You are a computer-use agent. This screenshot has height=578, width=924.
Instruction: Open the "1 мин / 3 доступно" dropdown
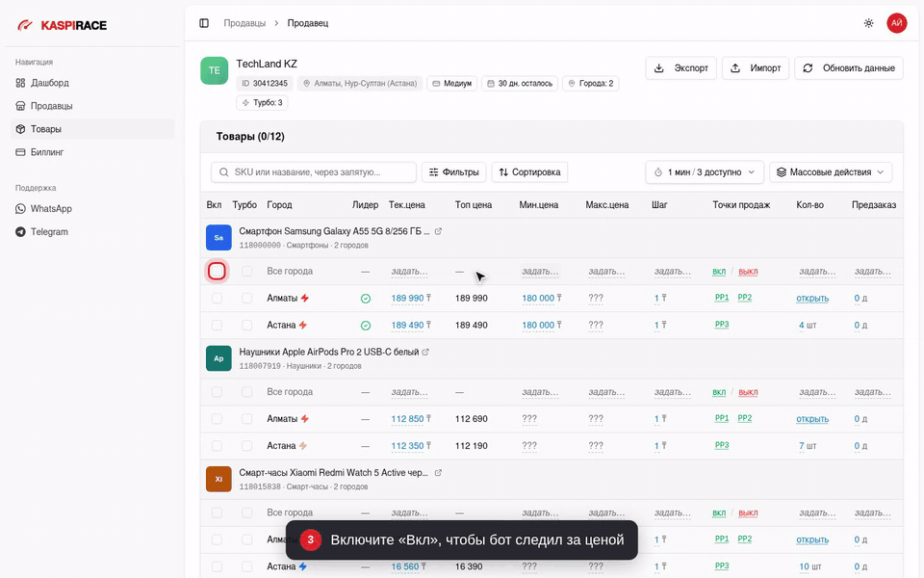(705, 172)
